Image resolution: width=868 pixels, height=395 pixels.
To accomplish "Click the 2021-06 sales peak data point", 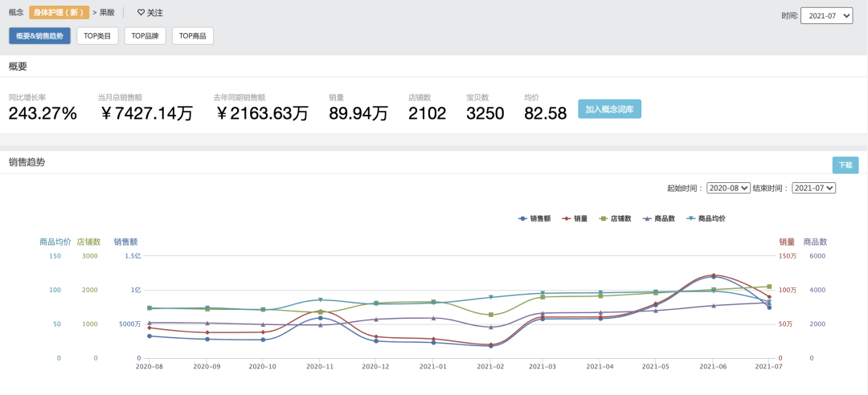I will 713,277.
